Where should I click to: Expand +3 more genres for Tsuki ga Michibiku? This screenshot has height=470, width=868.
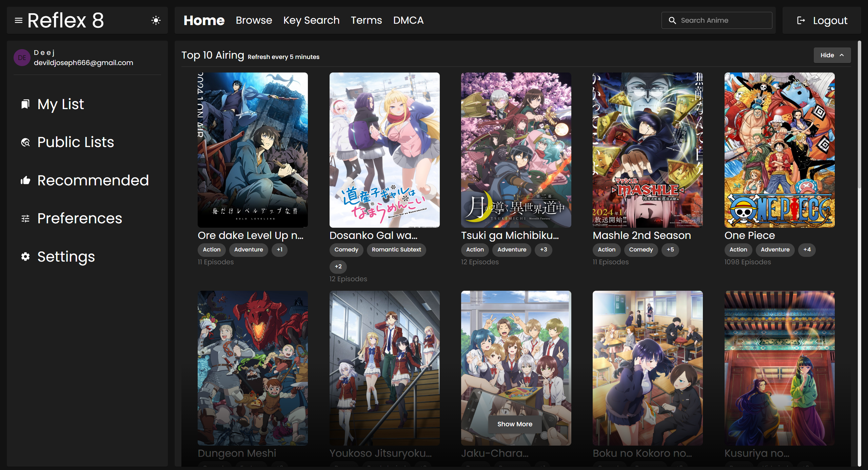point(544,250)
